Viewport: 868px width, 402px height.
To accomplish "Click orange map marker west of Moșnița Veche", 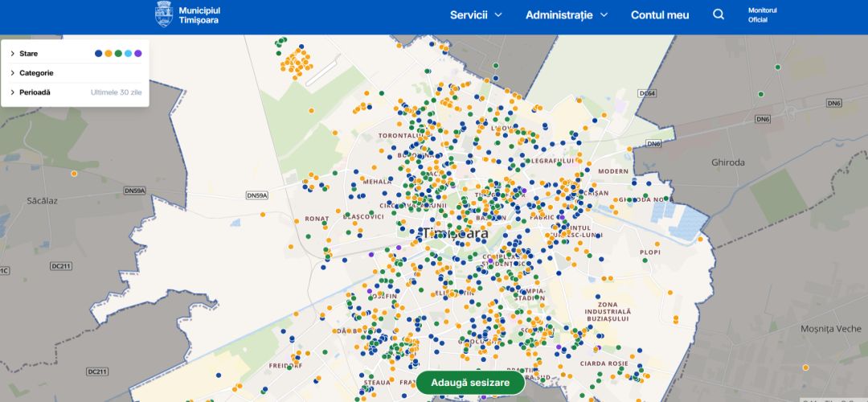I will pyautogui.click(x=806, y=367).
